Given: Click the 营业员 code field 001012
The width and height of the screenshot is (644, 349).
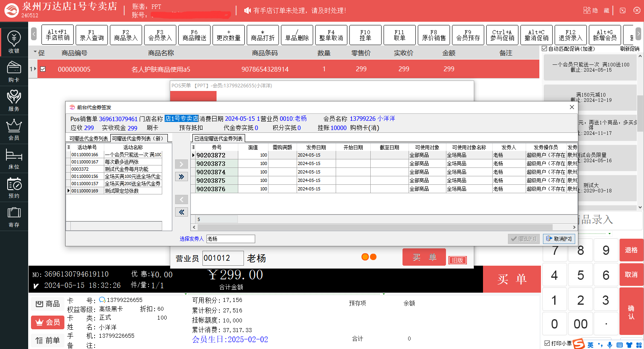Looking at the screenshot, I should 223,258.
